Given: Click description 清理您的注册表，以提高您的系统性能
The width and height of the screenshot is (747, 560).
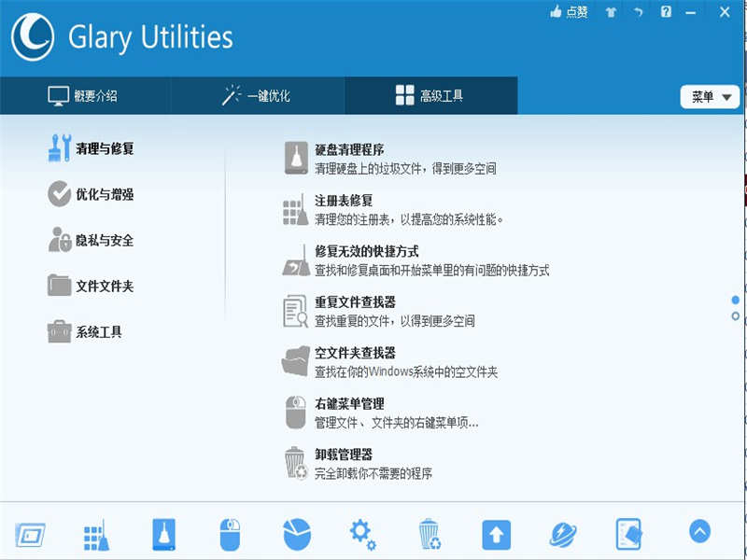Looking at the screenshot, I should coord(409,219).
